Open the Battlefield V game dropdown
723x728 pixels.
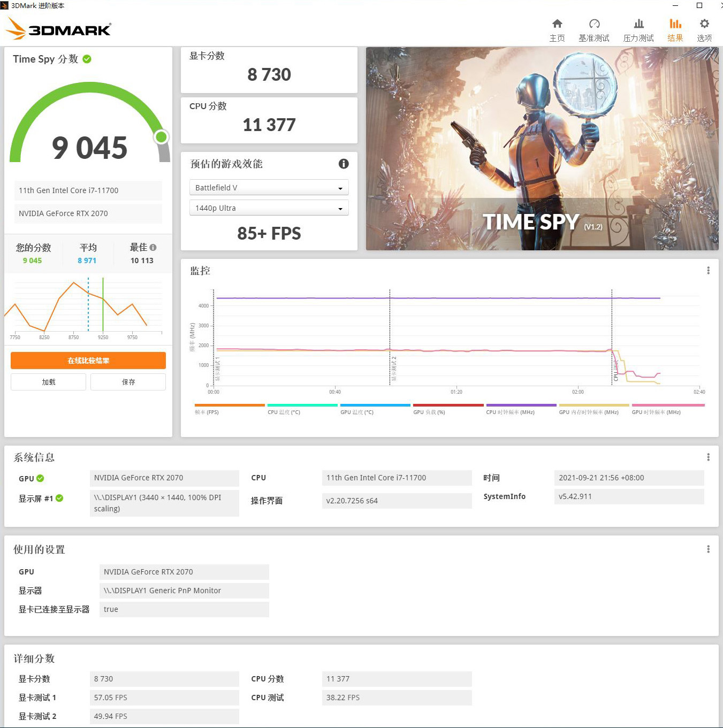click(x=269, y=188)
